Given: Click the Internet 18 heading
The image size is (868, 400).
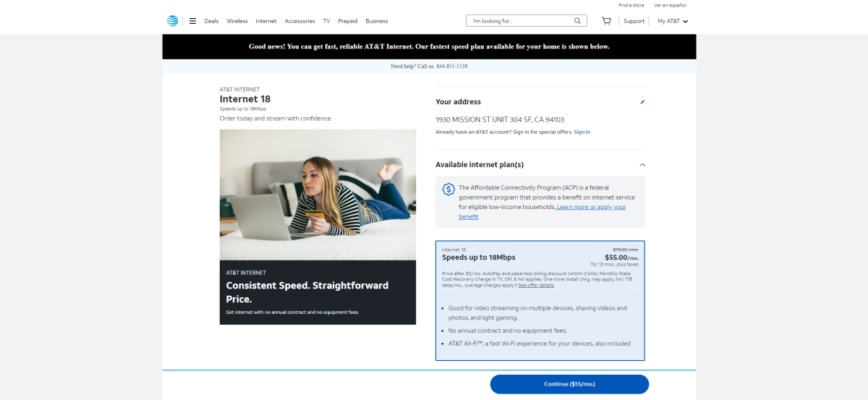Looking at the screenshot, I should [x=245, y=99].
